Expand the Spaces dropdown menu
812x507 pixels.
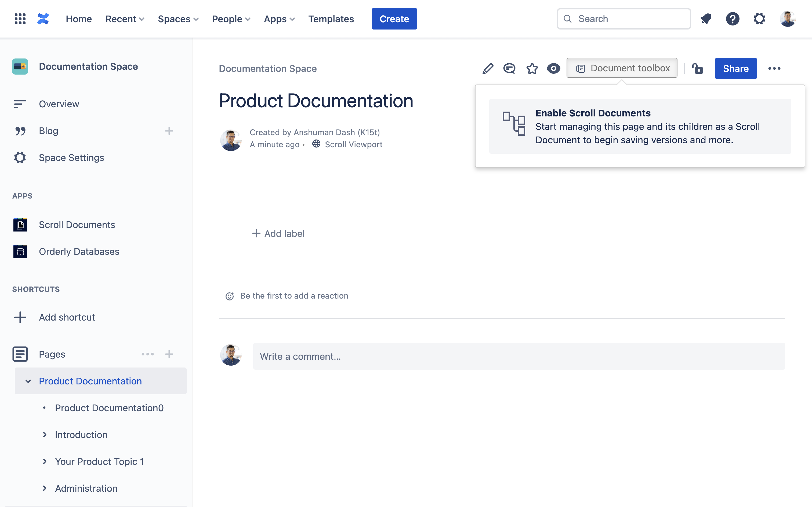tap(178, 19)
